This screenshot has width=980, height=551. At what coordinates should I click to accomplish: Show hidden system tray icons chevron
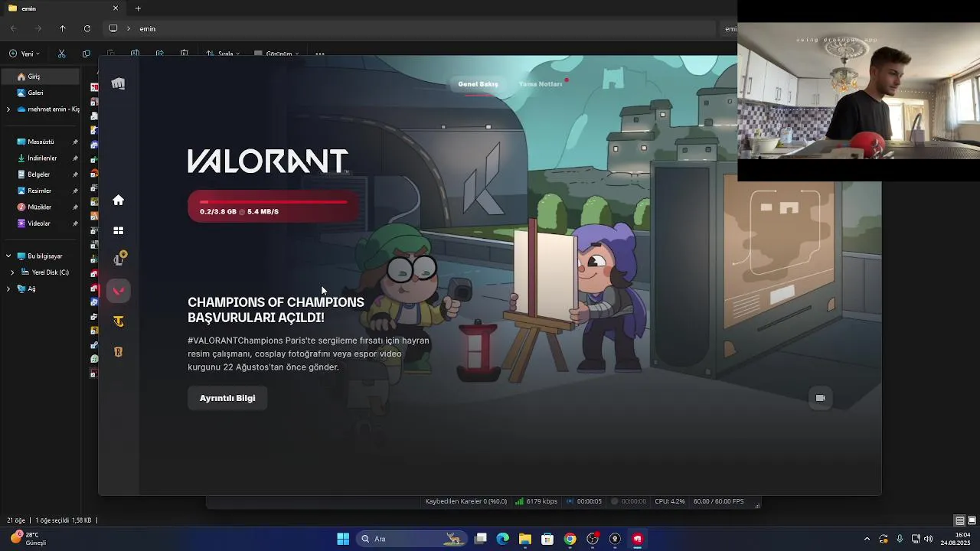point(867,539)
